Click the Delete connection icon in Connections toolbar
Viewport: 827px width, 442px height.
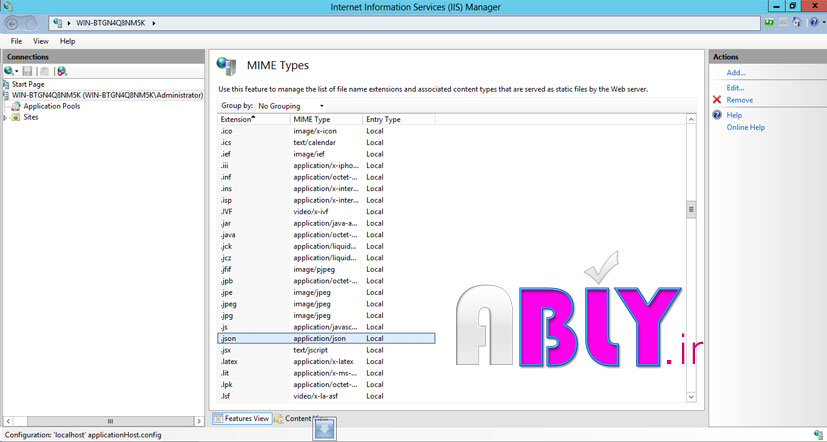62,71
